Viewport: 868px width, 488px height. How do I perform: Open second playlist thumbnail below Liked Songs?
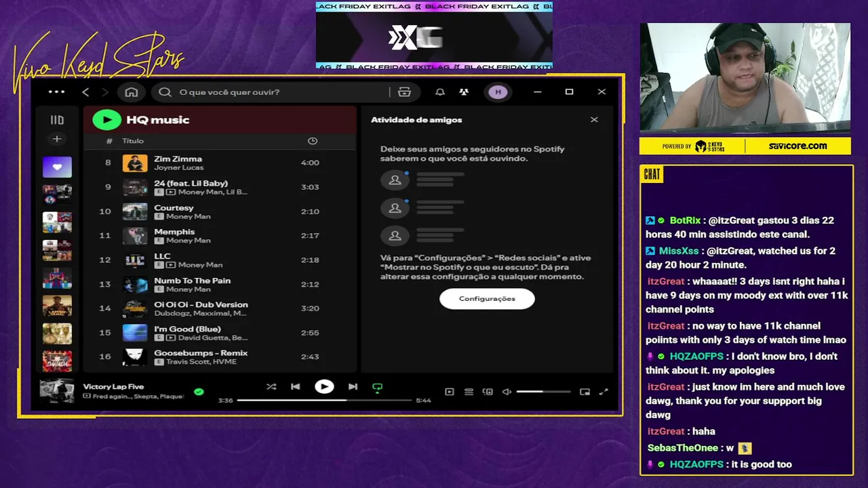pyautogui.click(x=57, y=222)
